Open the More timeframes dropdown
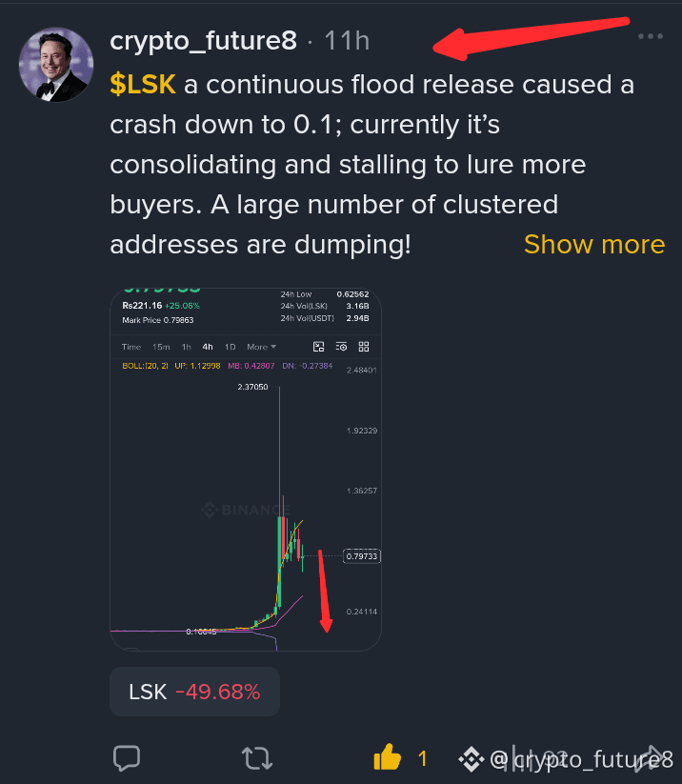 click(262, 347)
